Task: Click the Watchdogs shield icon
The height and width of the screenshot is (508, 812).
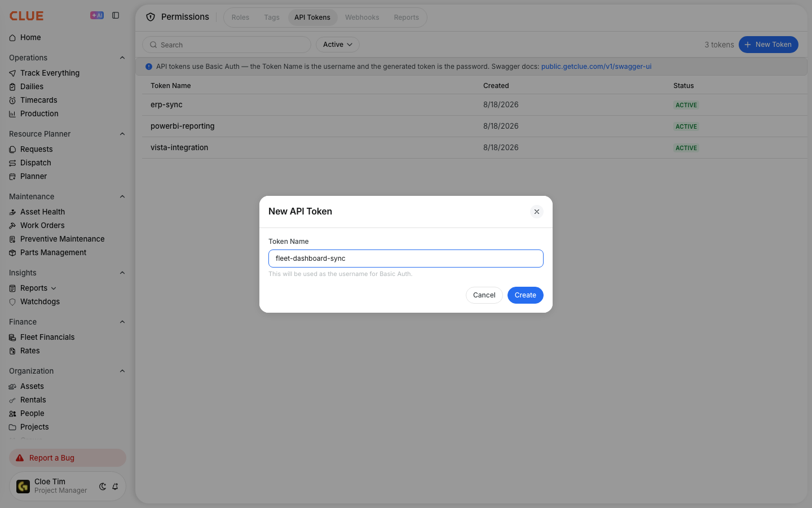Action: tap(12, 302)
